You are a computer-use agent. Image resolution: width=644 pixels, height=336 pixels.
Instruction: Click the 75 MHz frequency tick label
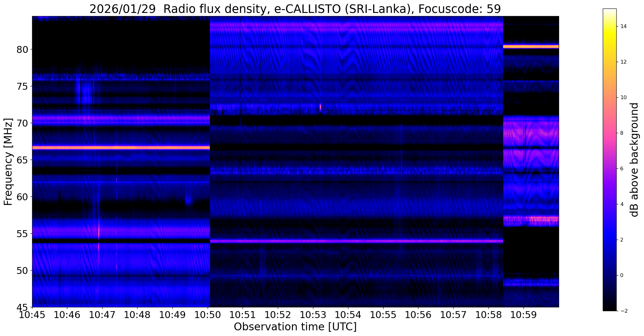coord(22,86)
